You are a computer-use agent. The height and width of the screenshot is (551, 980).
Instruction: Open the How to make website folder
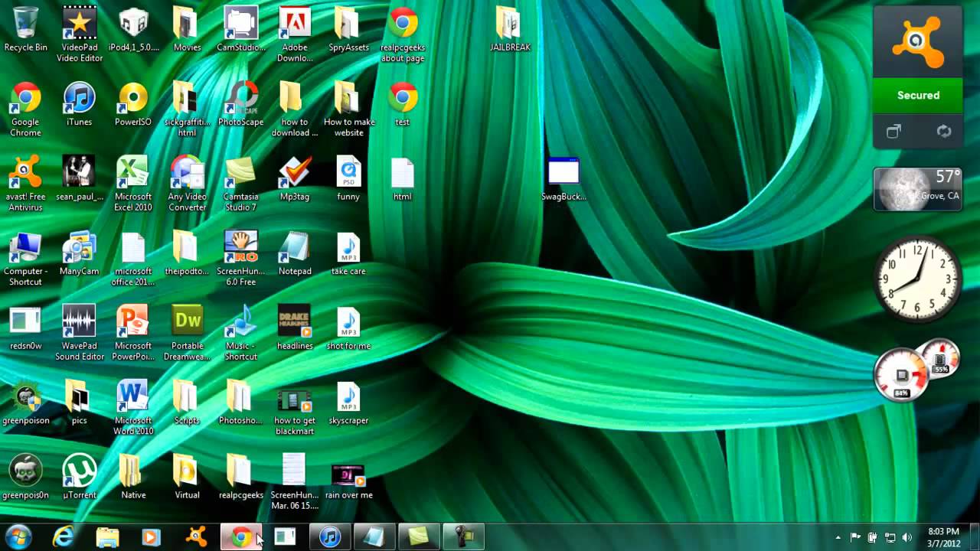pos(348,109)
